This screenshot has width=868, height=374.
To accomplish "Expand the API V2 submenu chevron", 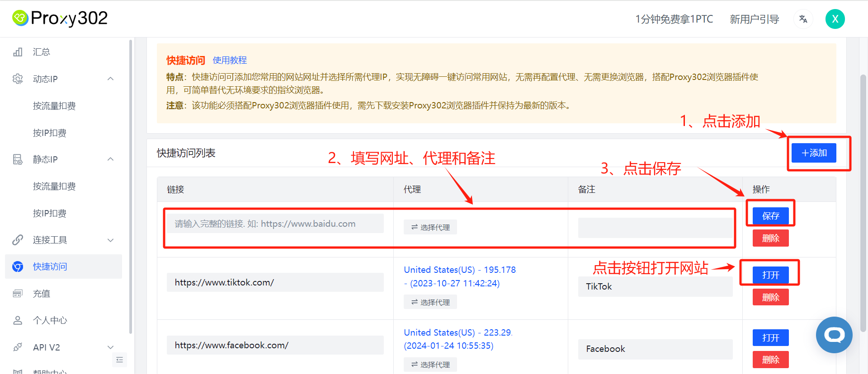I will click(x=110, y=347).
